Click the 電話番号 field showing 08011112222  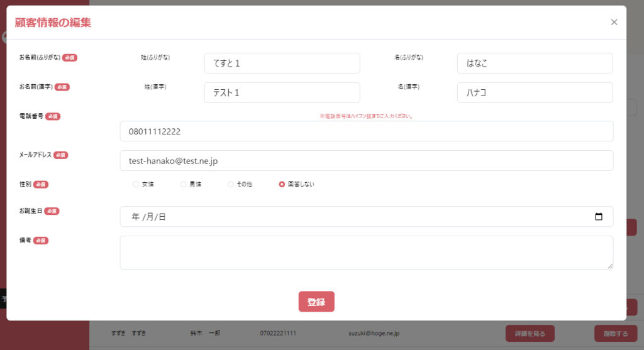tap(366, 131)
